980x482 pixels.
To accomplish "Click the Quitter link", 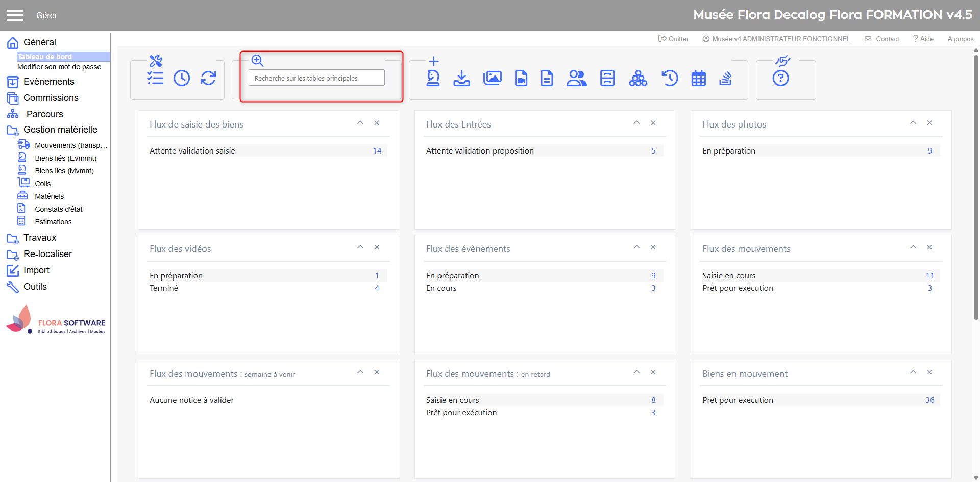I will [674, 39].
